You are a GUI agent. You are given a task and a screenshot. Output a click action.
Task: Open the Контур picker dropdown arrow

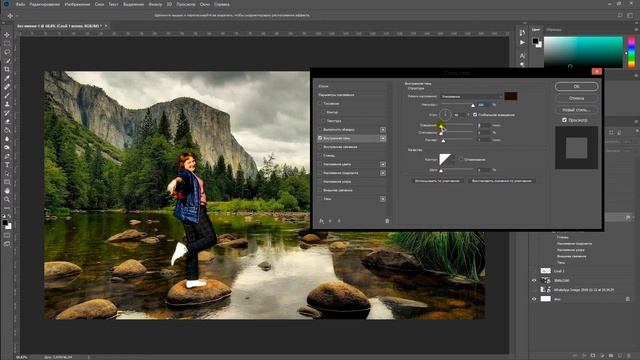click(x=454, y=160)
